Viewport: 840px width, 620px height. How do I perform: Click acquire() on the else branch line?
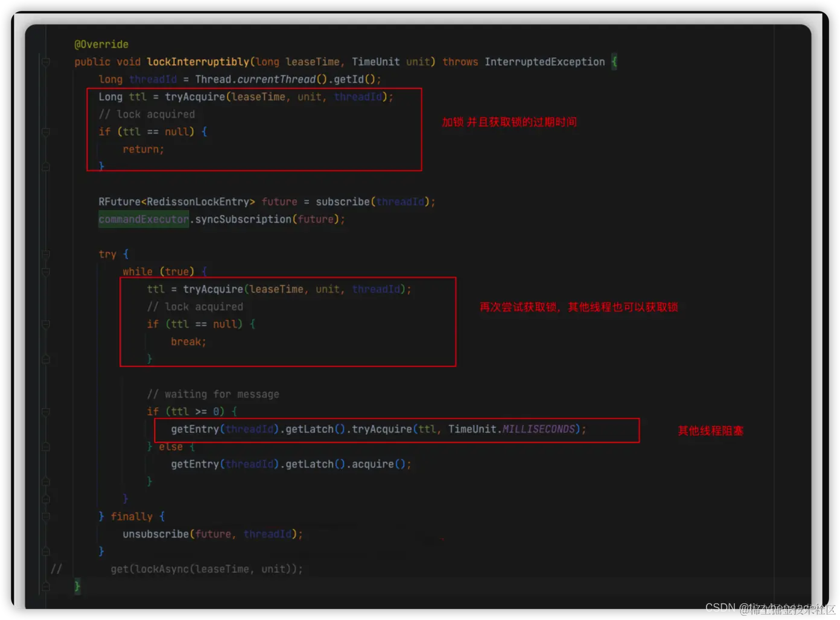(378, 464)
